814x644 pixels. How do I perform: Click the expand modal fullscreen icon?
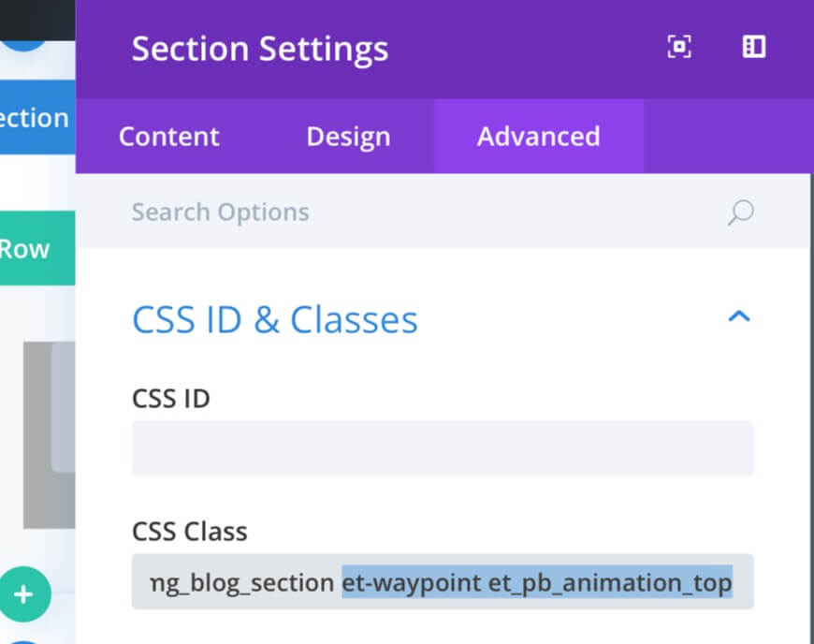point(679,47)
